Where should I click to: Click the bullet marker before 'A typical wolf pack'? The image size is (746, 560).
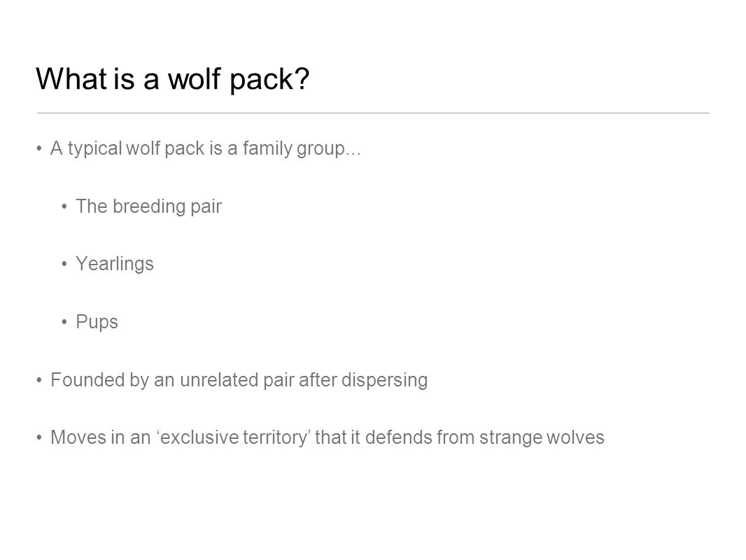coord(39,149)
